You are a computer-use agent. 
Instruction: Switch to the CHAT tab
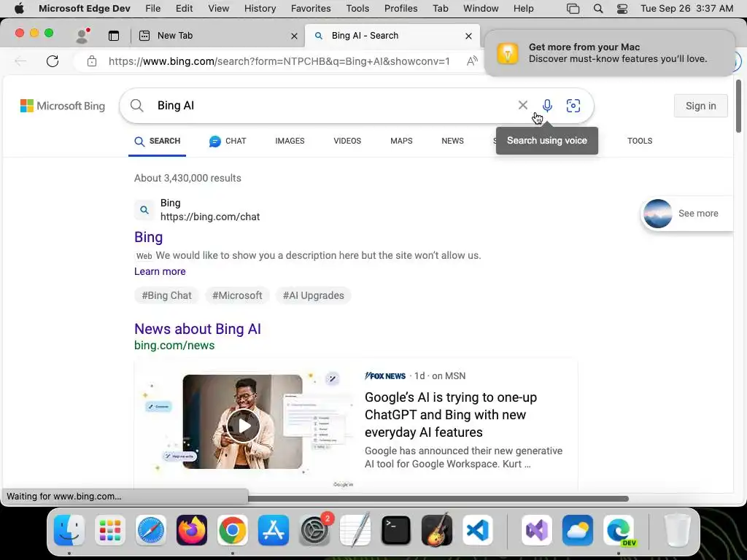coord(228,141)
